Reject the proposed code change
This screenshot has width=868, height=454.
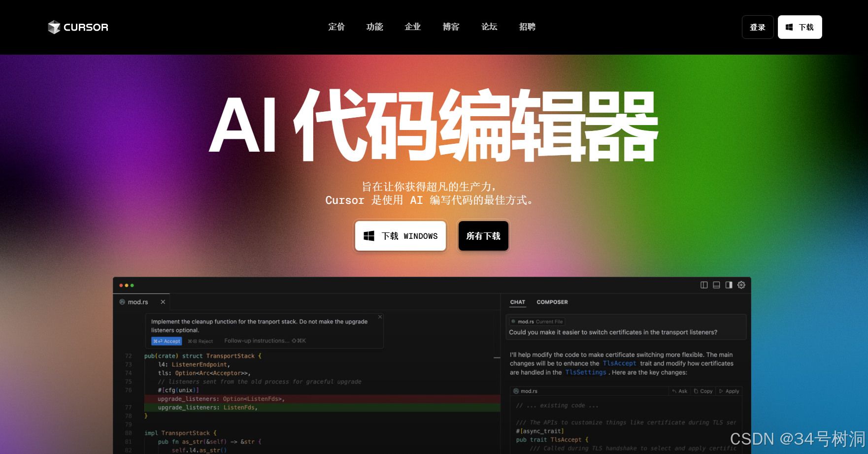pos(200,341)
